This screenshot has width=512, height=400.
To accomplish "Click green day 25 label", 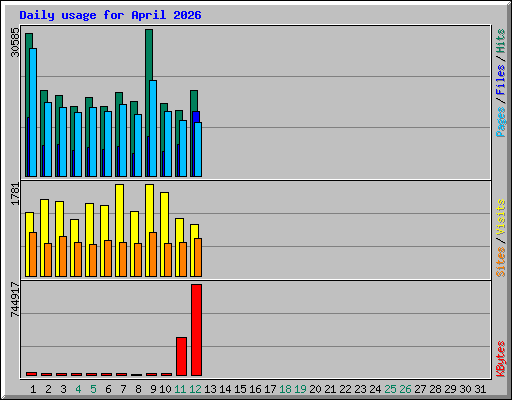I will tap(390, 389).
